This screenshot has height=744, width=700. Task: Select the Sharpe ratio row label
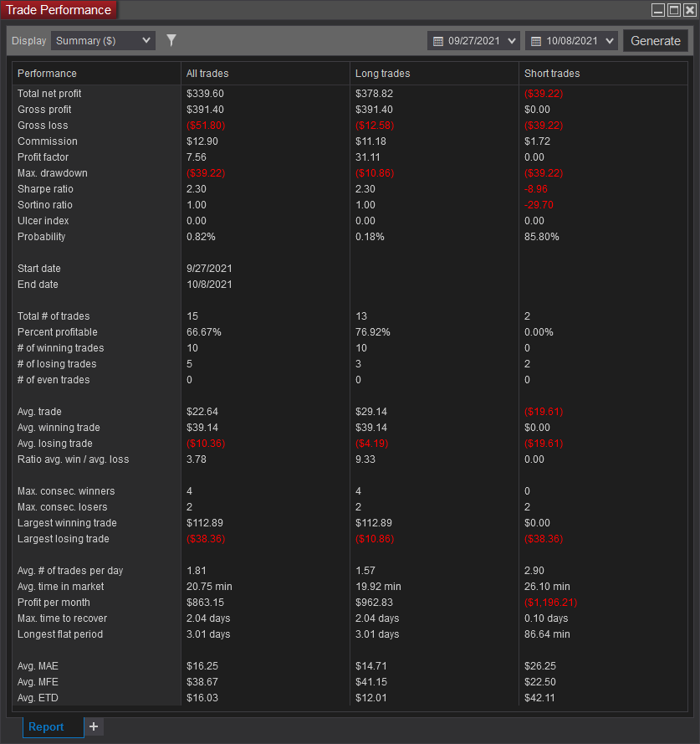pos(45,189)
